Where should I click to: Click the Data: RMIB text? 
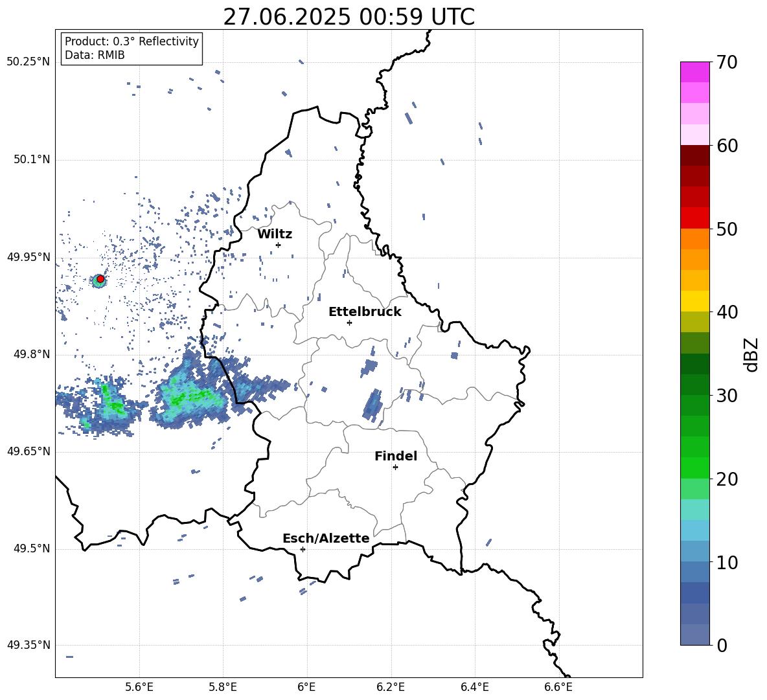95,55
